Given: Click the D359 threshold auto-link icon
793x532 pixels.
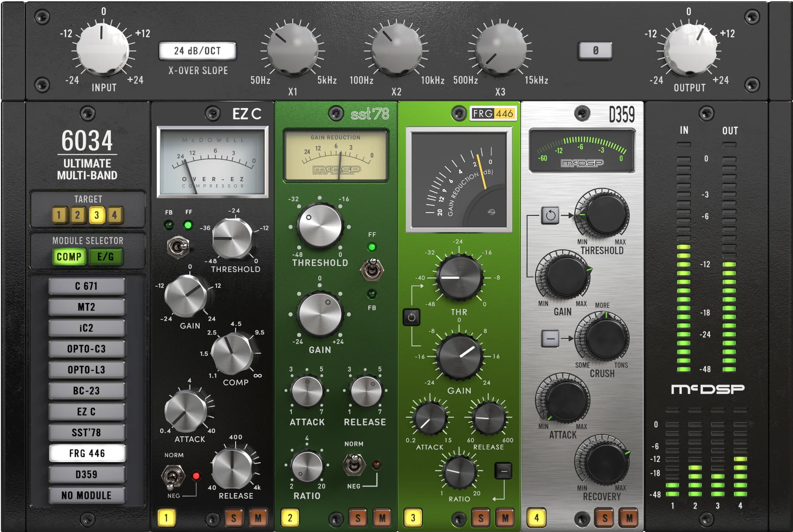Looking at the screenshot, I should 550,215.
